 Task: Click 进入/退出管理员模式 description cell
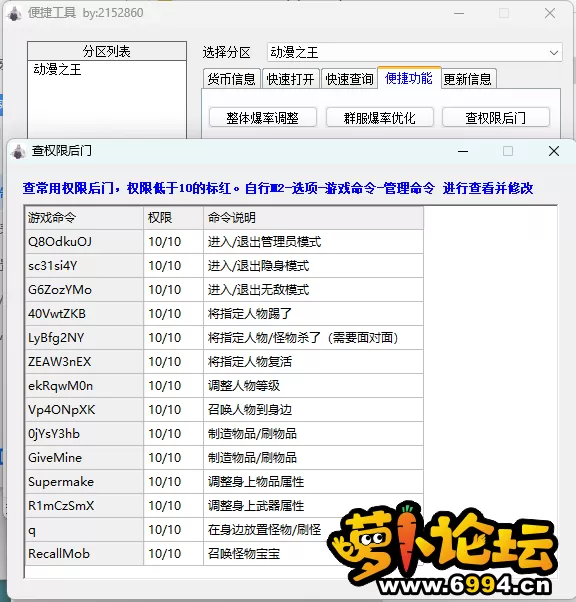(x=313, y=242)
